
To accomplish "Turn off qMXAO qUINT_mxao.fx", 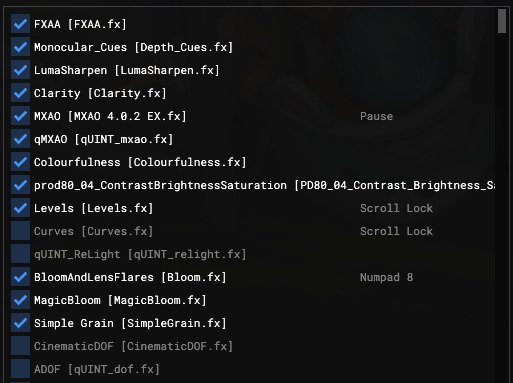I will (20, 139).
